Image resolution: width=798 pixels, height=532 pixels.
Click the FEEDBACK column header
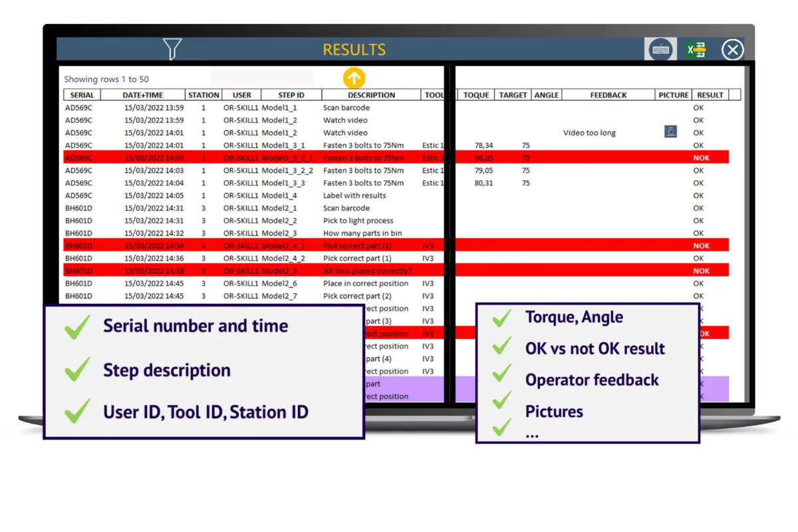608,95
